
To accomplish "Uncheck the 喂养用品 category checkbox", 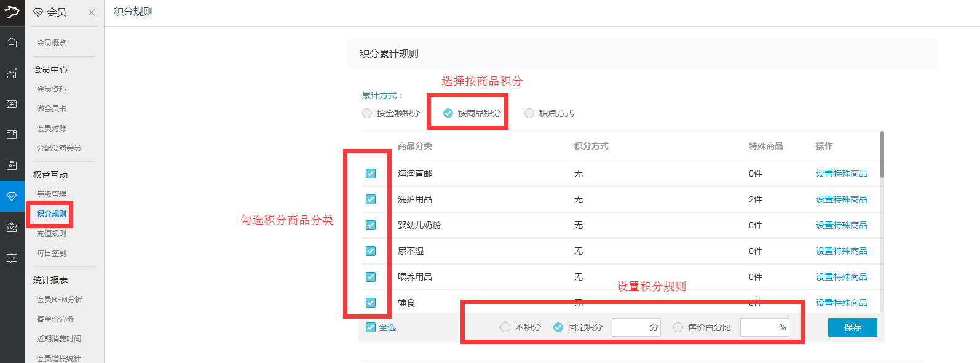I will point(371,277).
